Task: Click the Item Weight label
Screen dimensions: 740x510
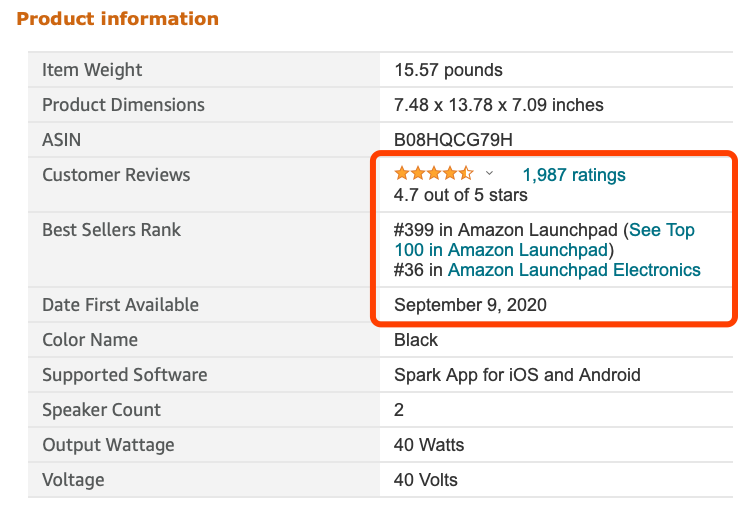Action: tap(92, 70)
